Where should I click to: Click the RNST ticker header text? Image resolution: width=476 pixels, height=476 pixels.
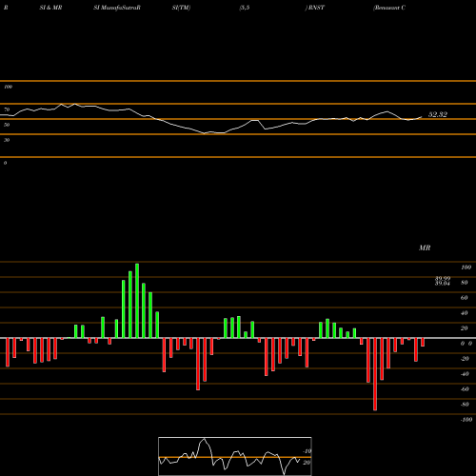pyautogui.click(x=315, y=8)
